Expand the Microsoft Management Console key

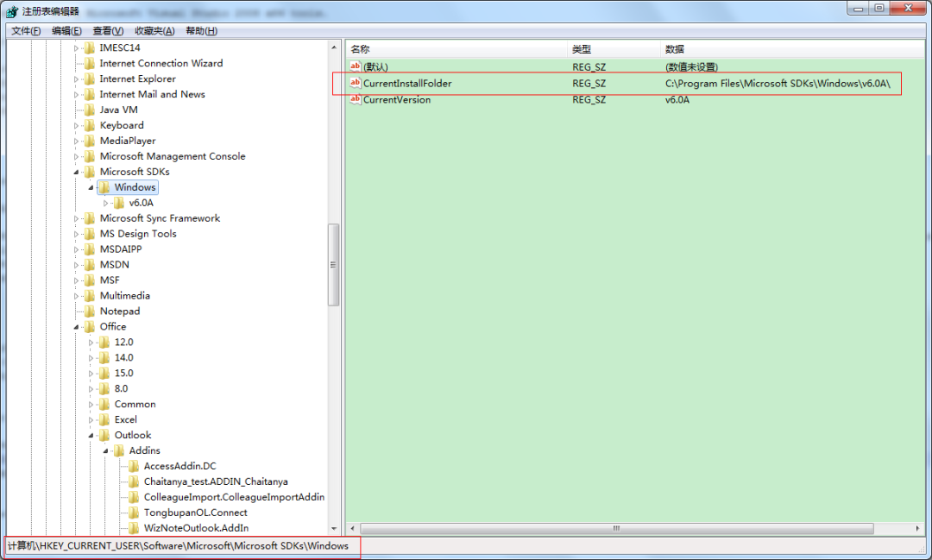click(x=76, y=157)
